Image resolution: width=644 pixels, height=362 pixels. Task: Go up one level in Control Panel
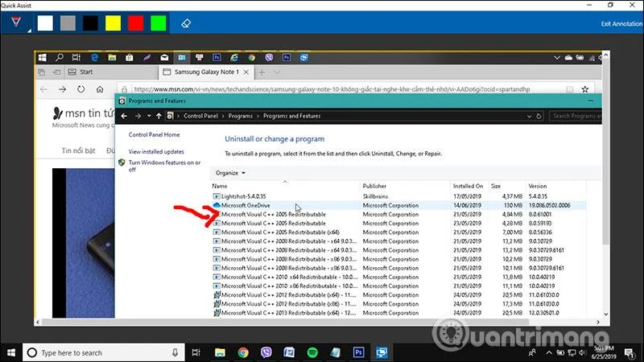(159, 116)
